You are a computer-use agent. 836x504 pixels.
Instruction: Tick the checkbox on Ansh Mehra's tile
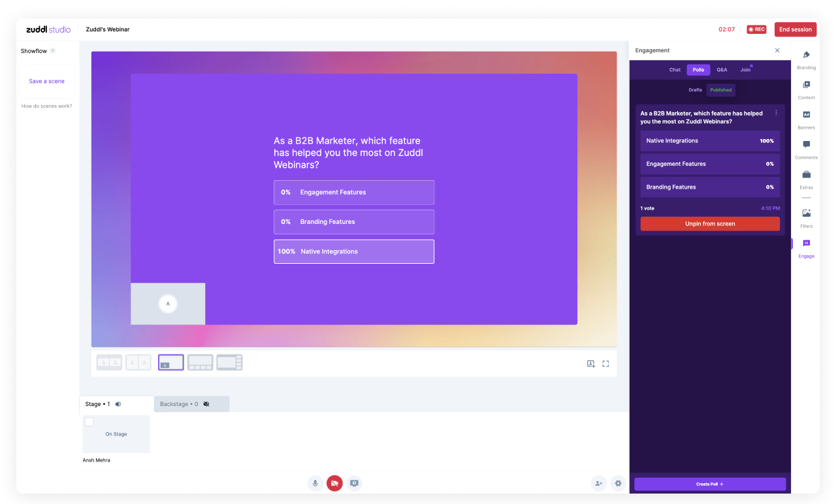click(x=89, y=422)
